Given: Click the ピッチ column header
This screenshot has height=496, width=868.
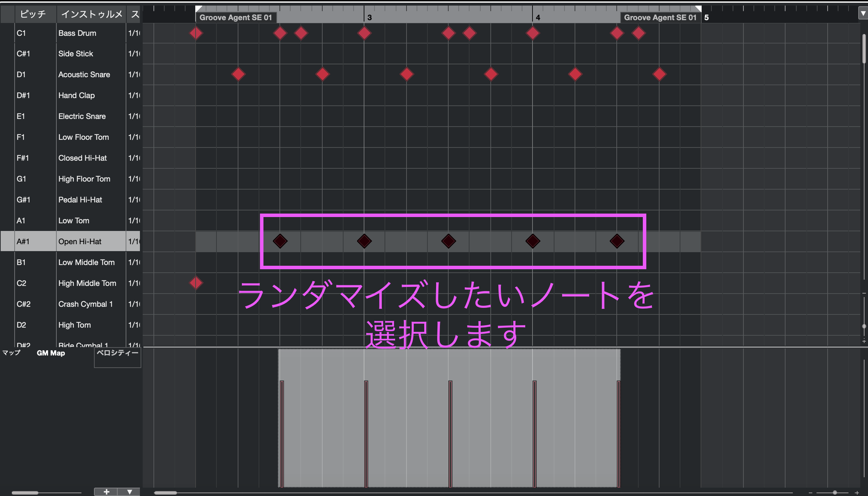Looking at the screenshot, I should (x=33, y=14).
